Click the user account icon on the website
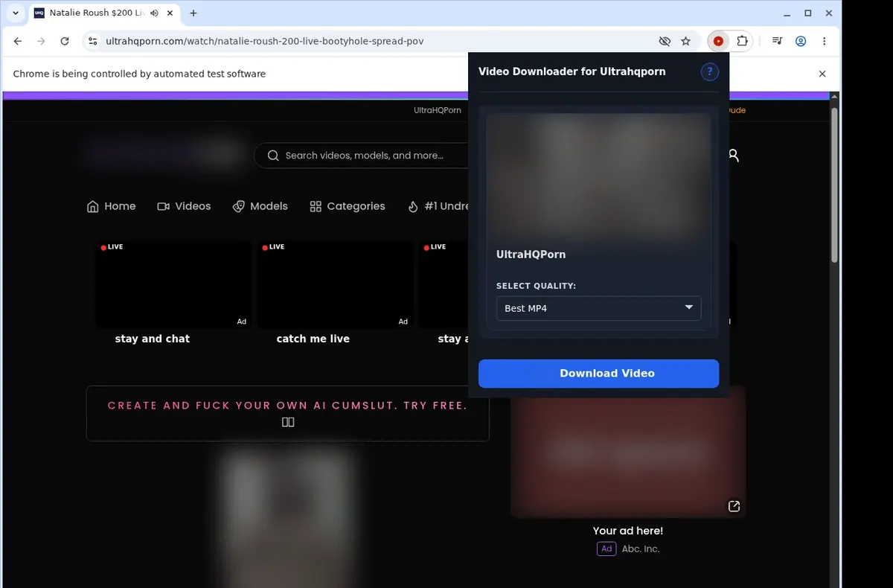Image resolution: width=893 pixels, height=588 pixels. coord(733,155)
